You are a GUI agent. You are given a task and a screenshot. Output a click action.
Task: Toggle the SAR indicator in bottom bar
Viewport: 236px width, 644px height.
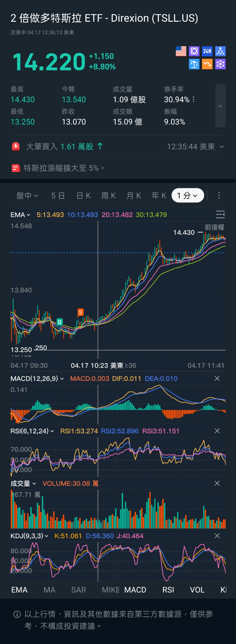79,590
